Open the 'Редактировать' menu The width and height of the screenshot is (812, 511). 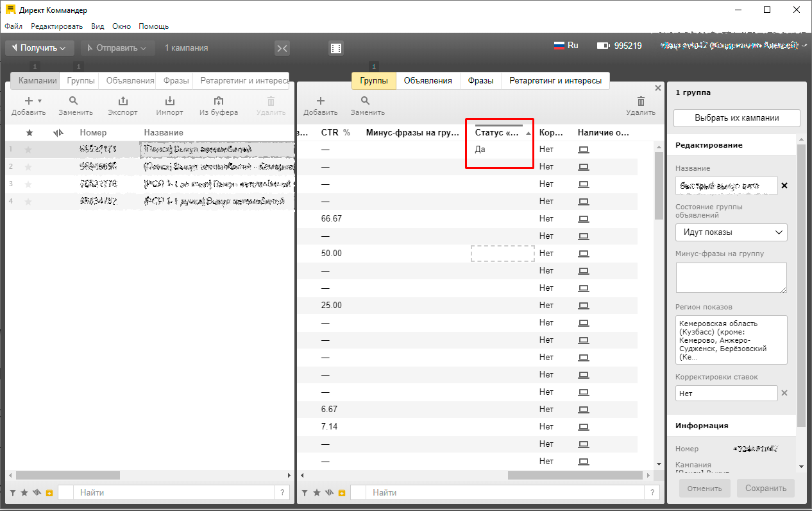tap(56, 26)
